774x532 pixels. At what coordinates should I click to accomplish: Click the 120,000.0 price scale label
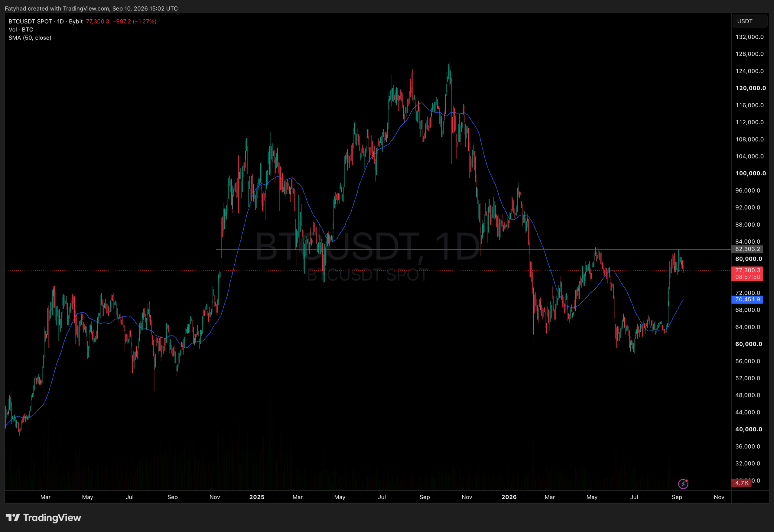pos(751,88)
